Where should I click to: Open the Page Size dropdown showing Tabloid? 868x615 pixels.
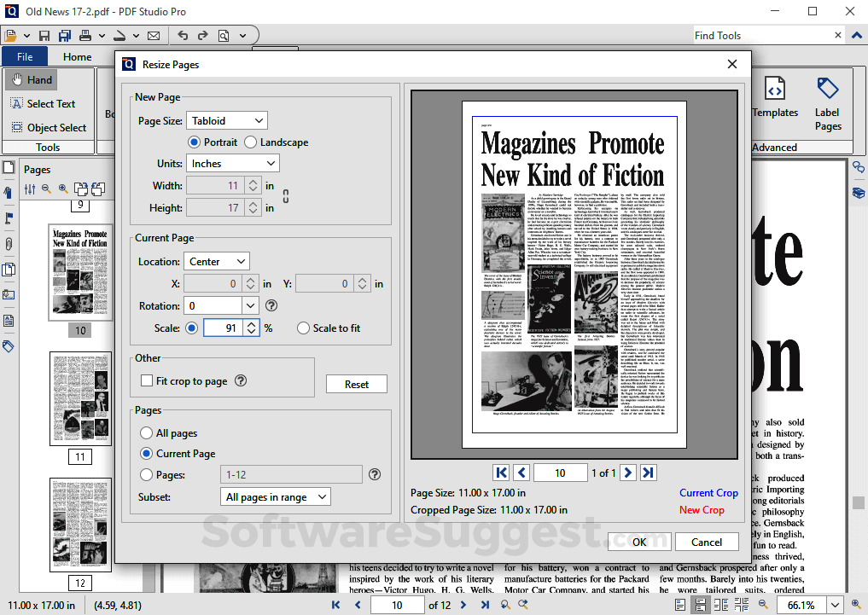(226, 120)
